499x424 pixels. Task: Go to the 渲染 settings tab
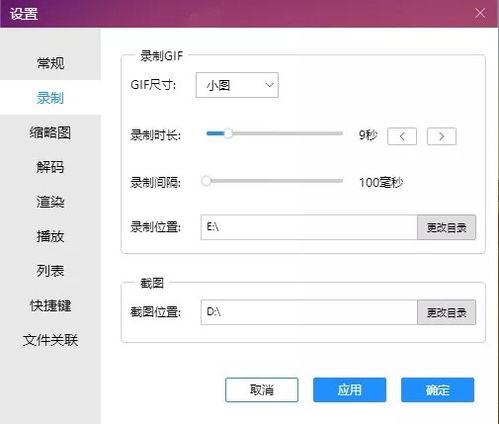tap(50, 202)
